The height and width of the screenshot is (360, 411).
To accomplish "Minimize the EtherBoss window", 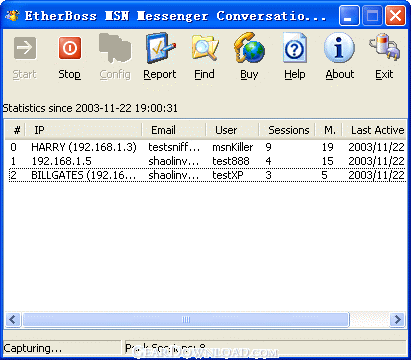I will (x=349, y=16).
